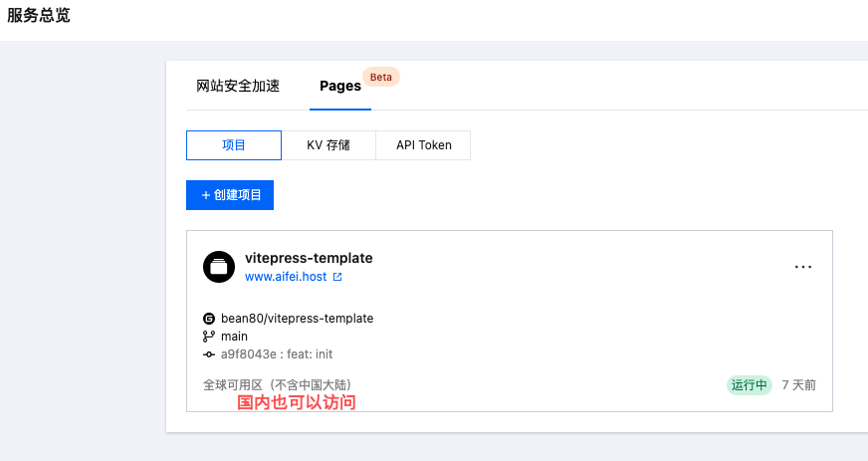Switch to the KV 存储 segment
Viewport: 868px width, 461px height.
coord(328,145)
